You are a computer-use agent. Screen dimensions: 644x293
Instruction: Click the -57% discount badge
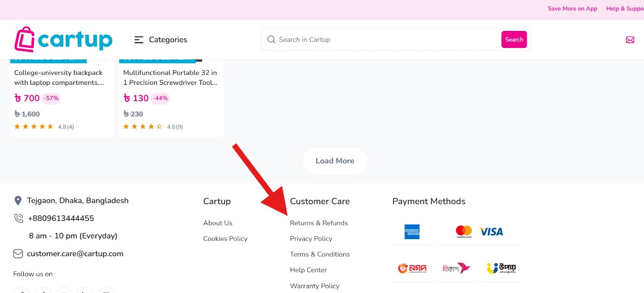(x=52, y=98)
